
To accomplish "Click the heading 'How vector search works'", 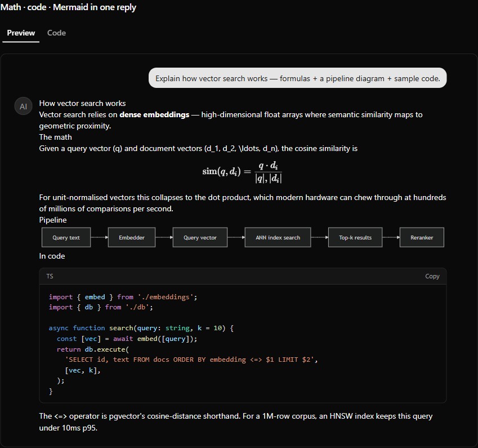I will 82,104.
